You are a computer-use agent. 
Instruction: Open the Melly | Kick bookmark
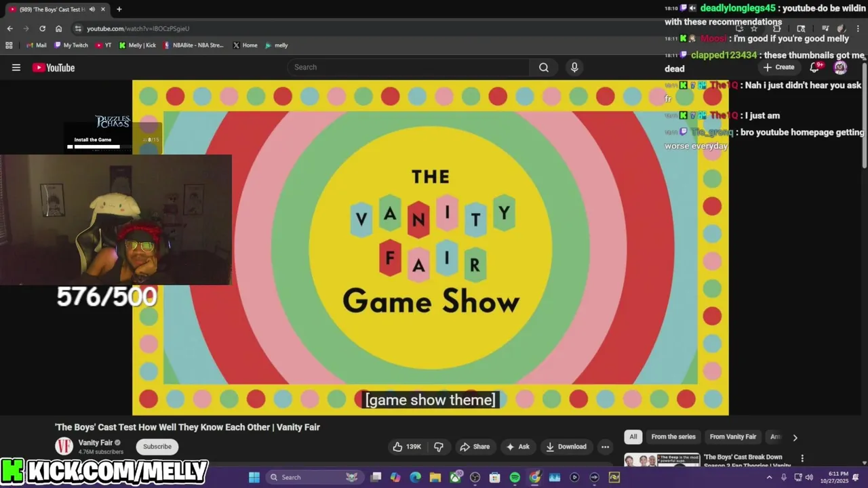tap(138, 45)
